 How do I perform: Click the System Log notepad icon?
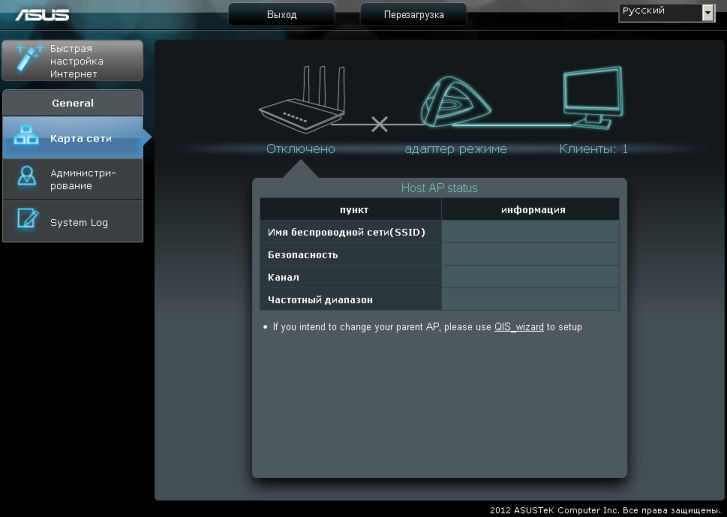click(x=25, y=222)
